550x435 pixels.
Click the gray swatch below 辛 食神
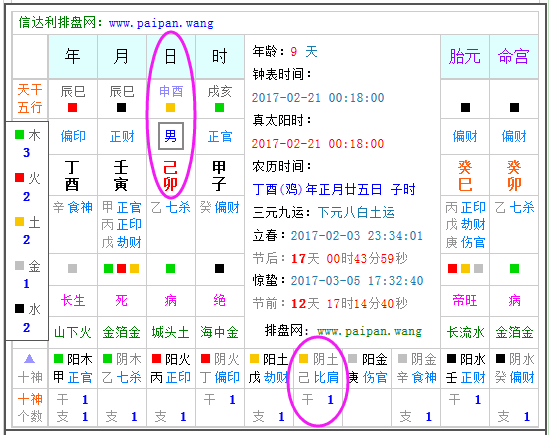pyautogui.click(x=73, y=269)
